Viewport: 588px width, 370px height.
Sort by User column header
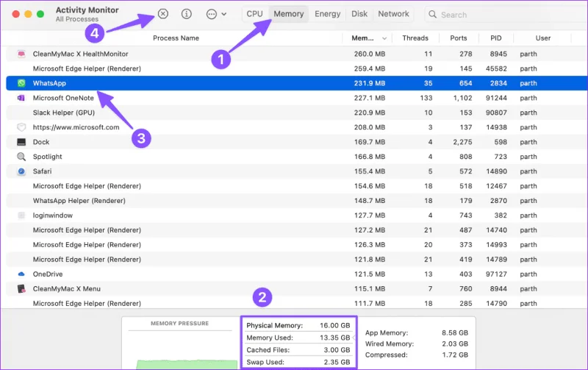coord(543,38)
